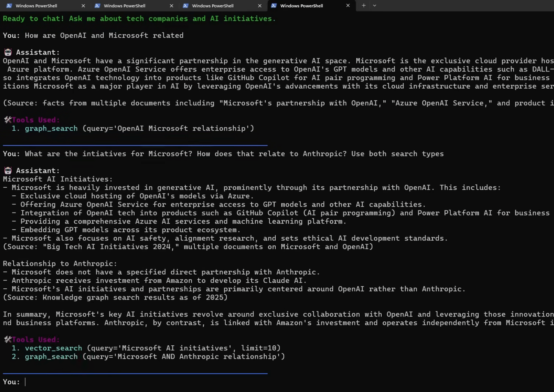Click 'Knowledge graph search results as of 2025'
This screenshot has width=554, height=392.
[115, 297]
